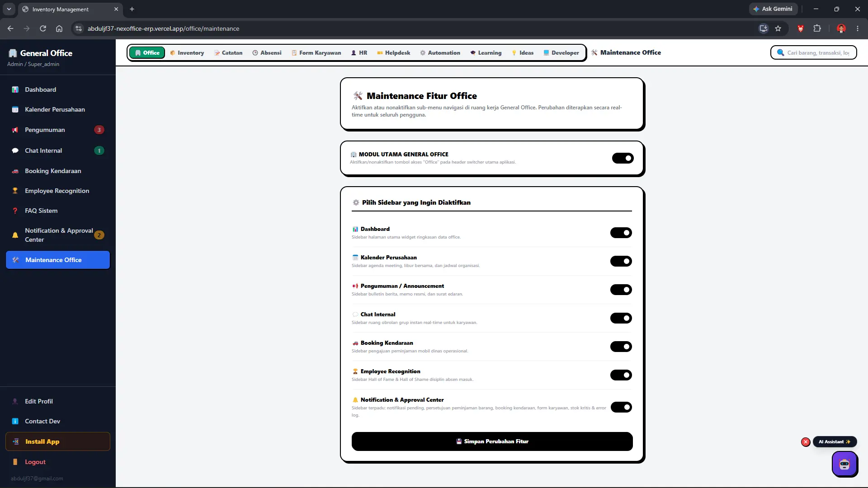Image resolution: width=868 pixels, height=488 pixels.
Task: Open Chat Internal from sidebar
Action: [x=58, y=150]
